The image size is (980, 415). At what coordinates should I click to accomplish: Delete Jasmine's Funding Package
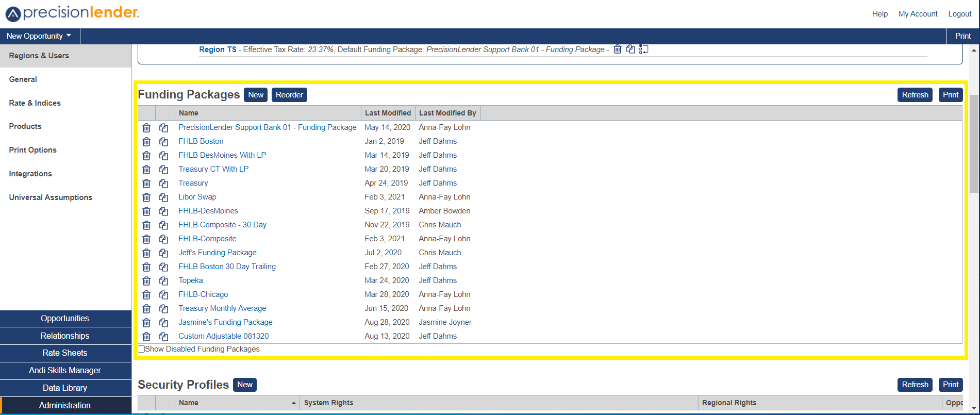click(146, 322)
